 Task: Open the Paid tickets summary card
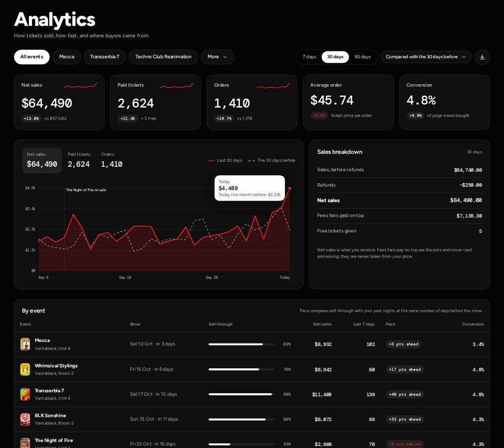click(x=155, y=102)
